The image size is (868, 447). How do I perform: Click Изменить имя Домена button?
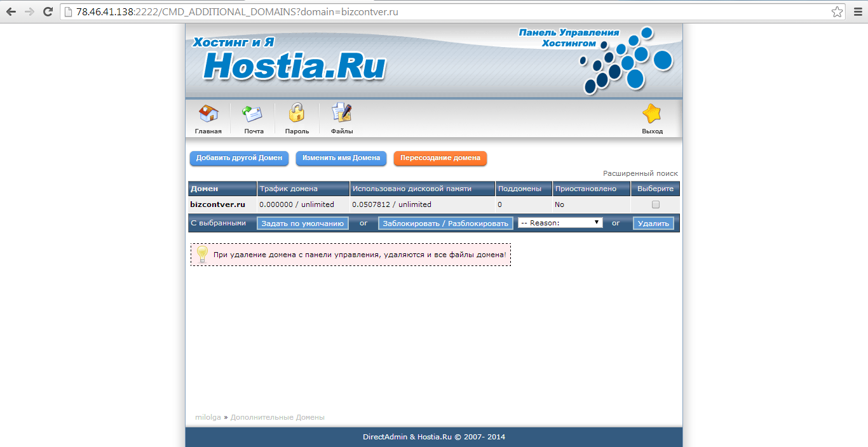(341, 158)
